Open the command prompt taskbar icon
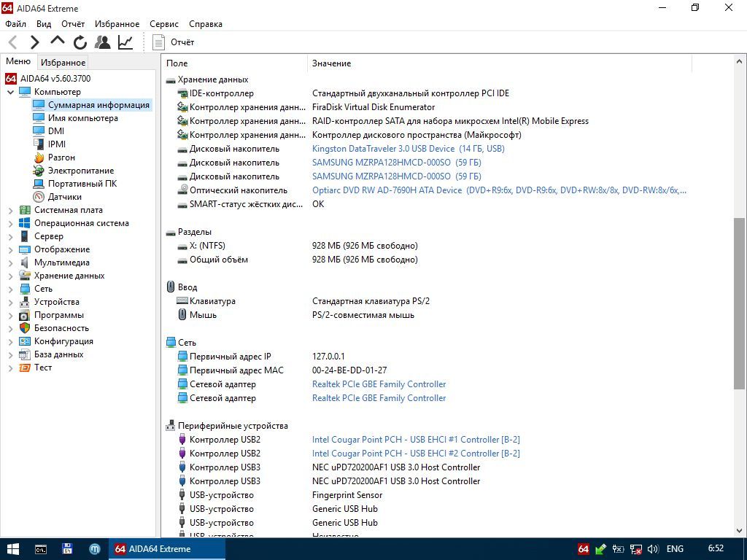 tap(41, 549)
